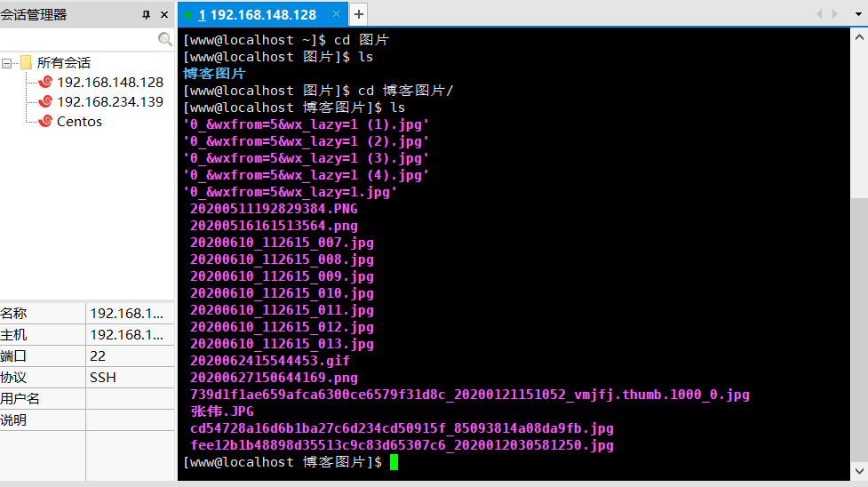Show previous tabs with left arrow
Viewport: 868px width, 487px height.
pos(819,14)
